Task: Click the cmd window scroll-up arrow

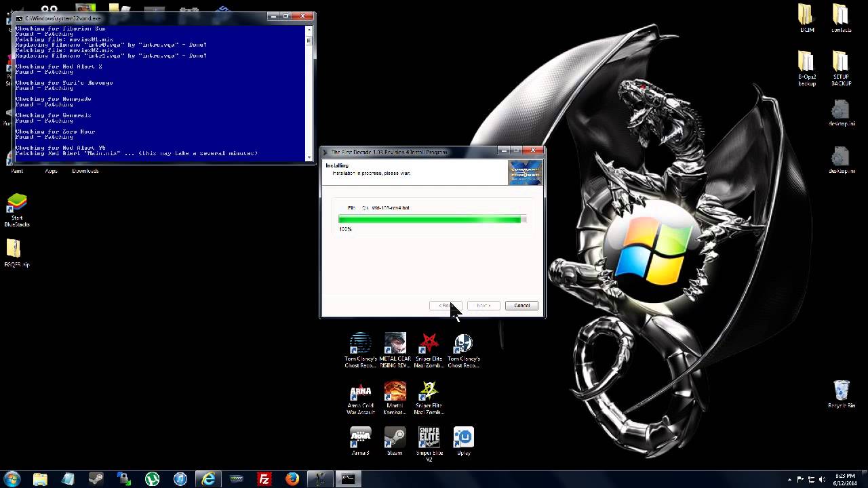Action: tap(310, 29)
